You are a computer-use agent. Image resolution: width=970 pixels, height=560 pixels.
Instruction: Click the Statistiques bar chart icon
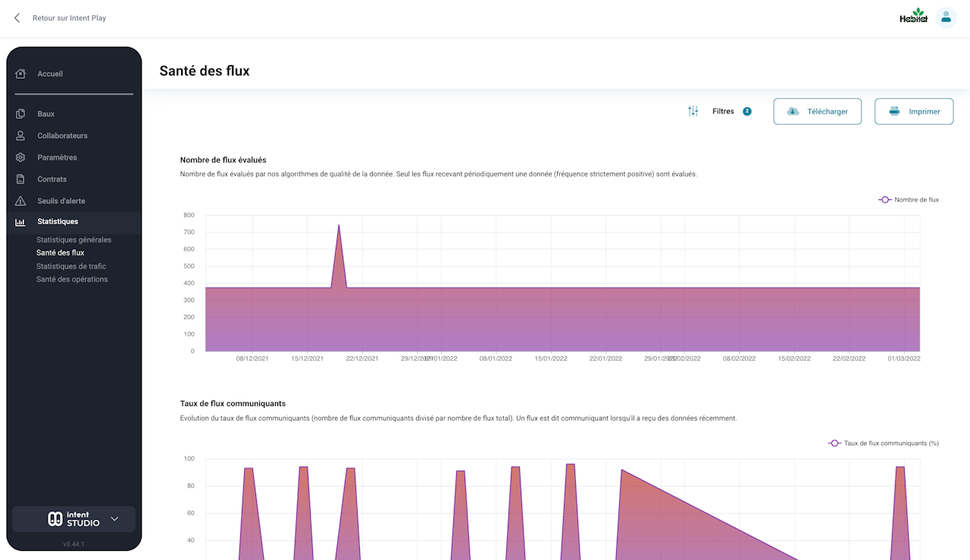[x=20, y=222]
